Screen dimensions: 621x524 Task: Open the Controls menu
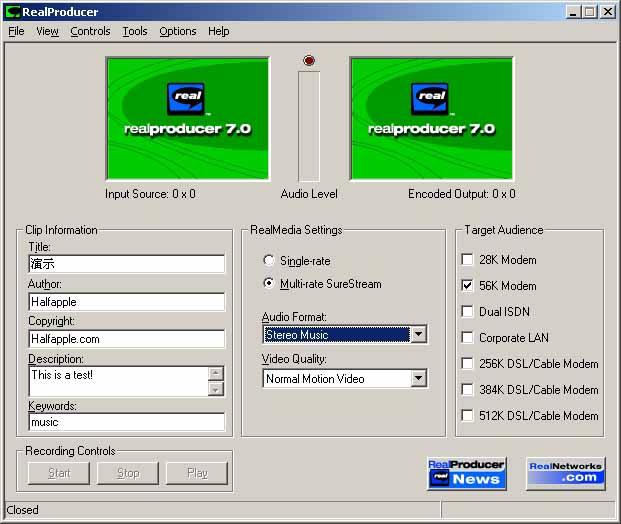[90, 31]
